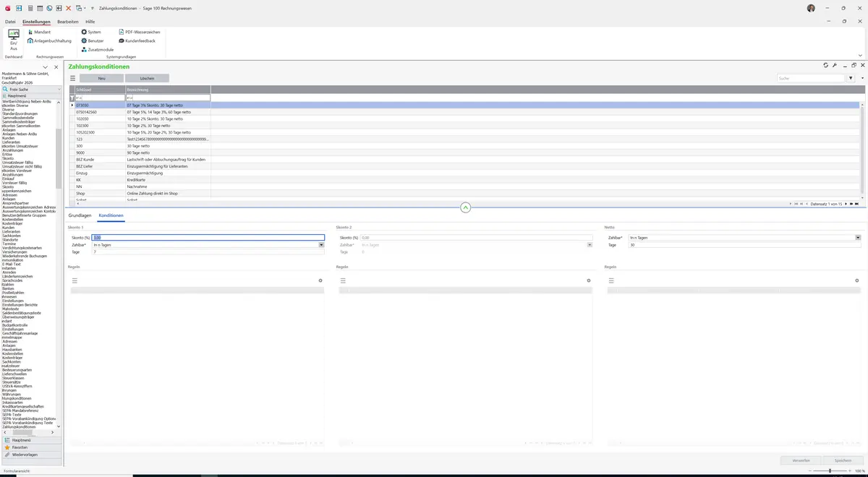Open dropdown arrow next to filter button
Viewport: 868px width, 477px height.
pos(862,78)
